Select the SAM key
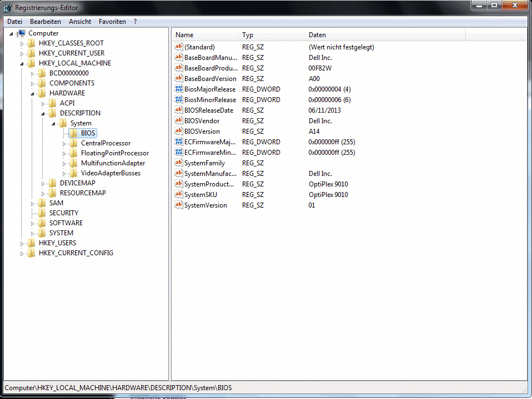Viewport: 532px width, 399px height. (56, 203)
